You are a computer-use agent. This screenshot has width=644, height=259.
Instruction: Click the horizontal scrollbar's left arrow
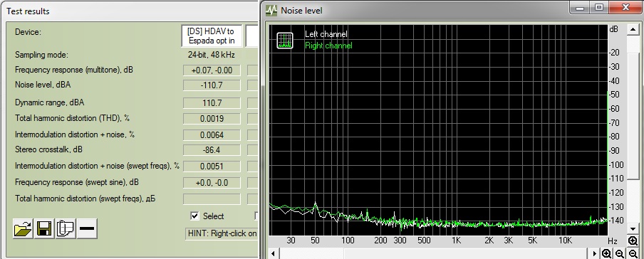tap(274, 254)
